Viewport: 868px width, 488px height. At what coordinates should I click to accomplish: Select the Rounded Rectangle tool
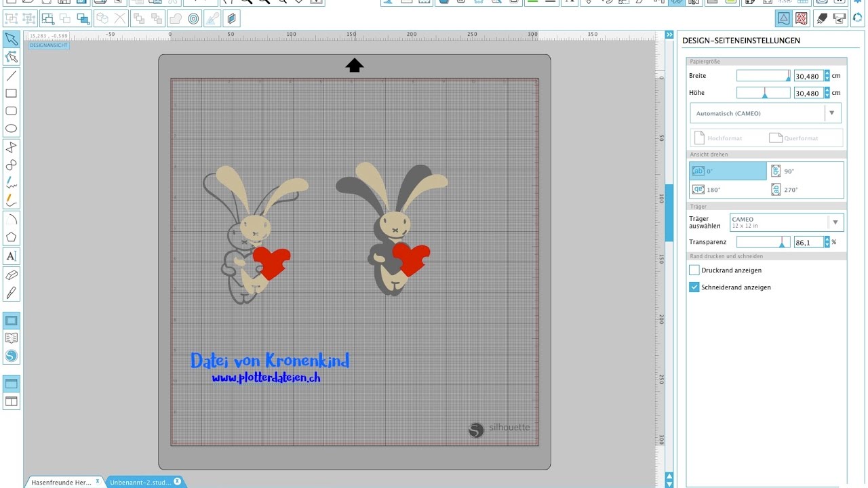tap(12, 111)
